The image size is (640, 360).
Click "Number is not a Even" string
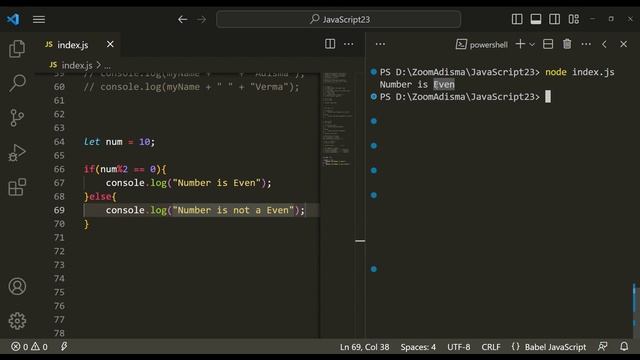pos(233,210)
